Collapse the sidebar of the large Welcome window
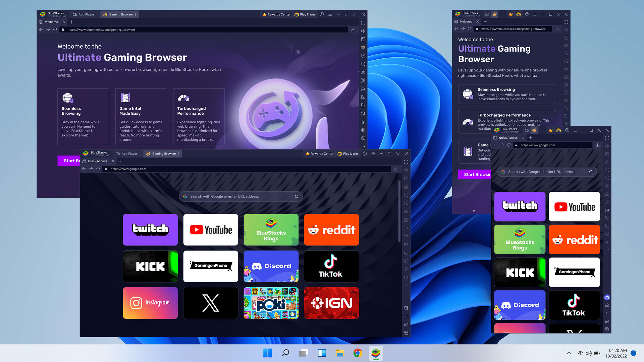This screenshot has width=644, height=362. (x=363, y=14)
